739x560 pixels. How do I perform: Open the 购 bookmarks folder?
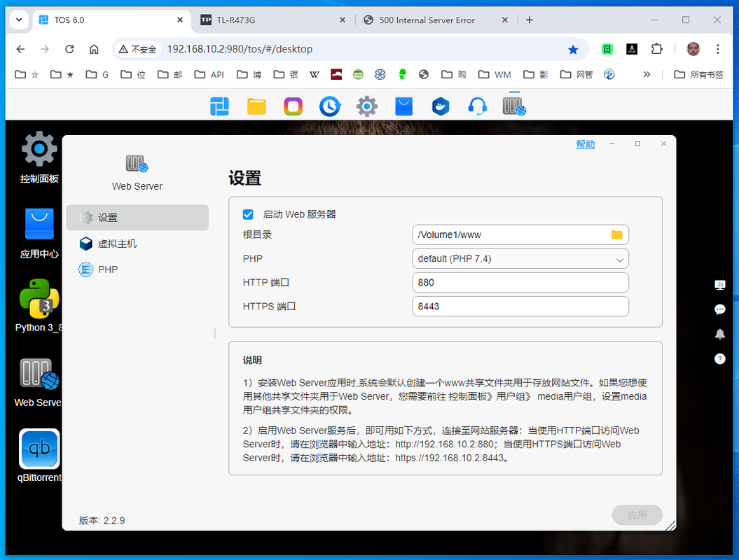pos(453,74)
